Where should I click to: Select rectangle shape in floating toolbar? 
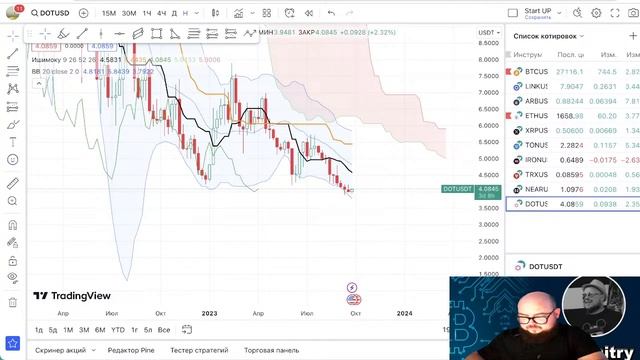tap(156, 33)
